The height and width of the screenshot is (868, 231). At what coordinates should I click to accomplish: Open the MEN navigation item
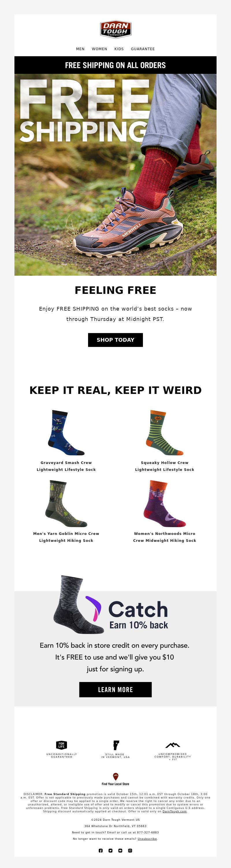pos(80,49)
